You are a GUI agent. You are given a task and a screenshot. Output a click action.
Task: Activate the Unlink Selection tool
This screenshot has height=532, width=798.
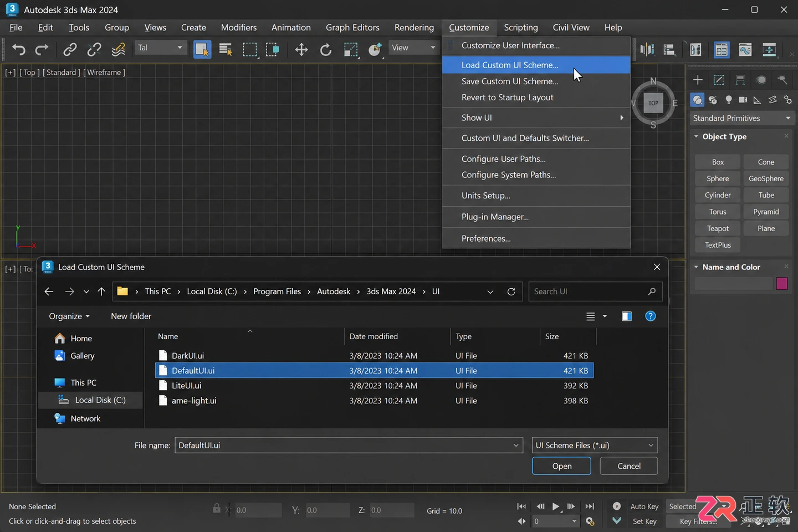tap(94, 49)
